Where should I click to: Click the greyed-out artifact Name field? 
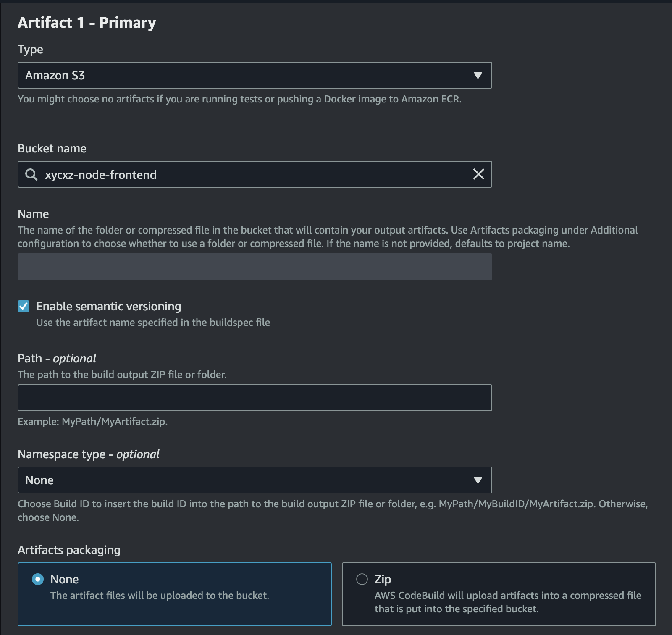point(255,267)
